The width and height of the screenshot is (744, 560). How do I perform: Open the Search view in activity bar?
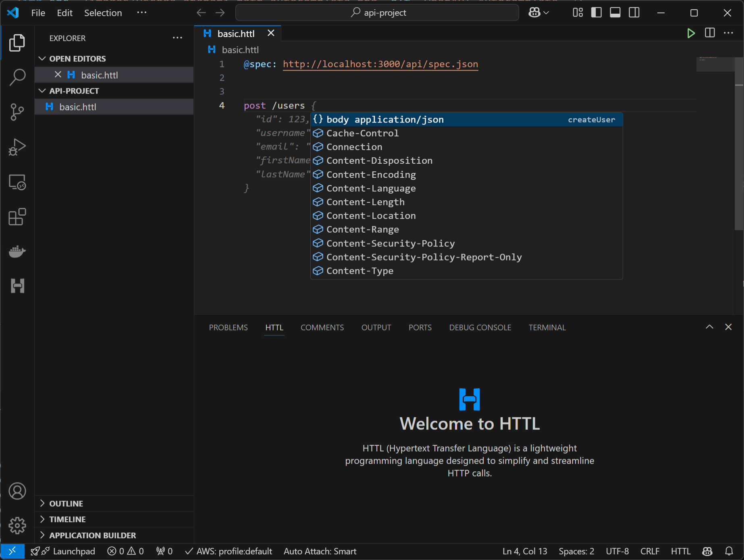click(17, 77)
